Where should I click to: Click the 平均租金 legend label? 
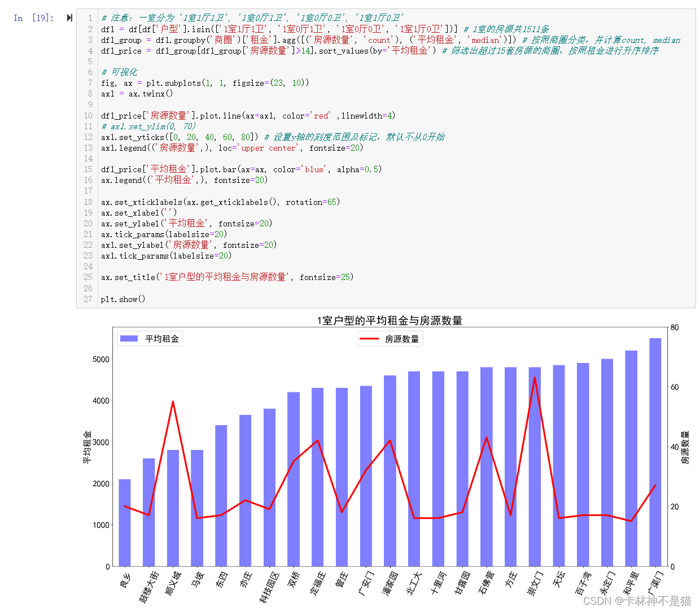point(162,339)
